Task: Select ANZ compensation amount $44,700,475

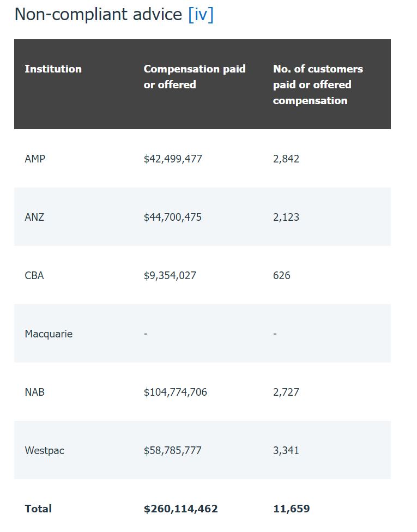Action: tap(173, 217)
